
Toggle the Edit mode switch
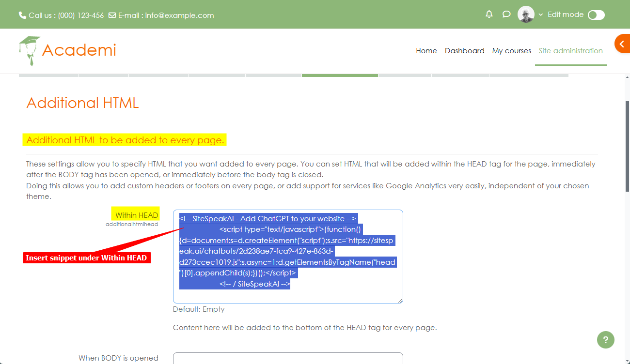pyautogui.click(x=596, y=15)
